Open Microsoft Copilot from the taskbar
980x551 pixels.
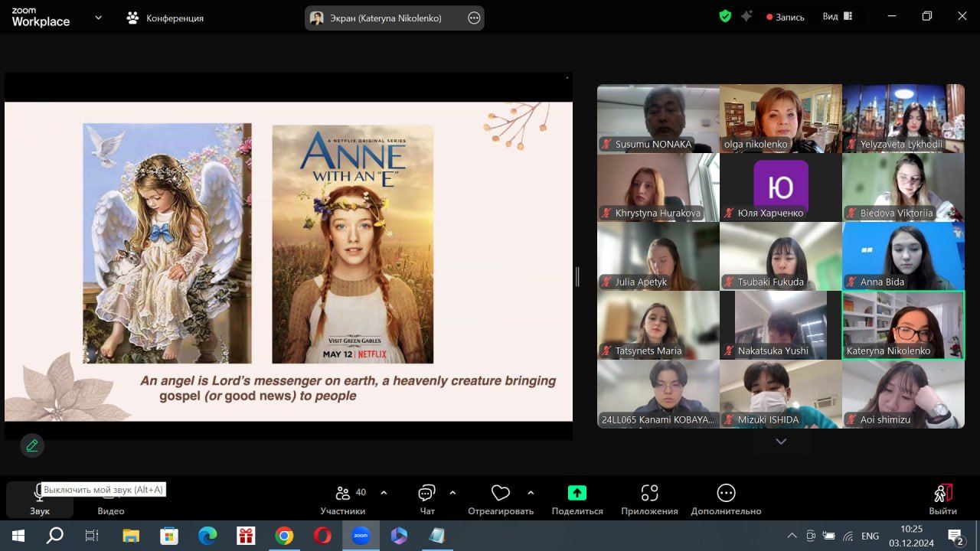399,536
